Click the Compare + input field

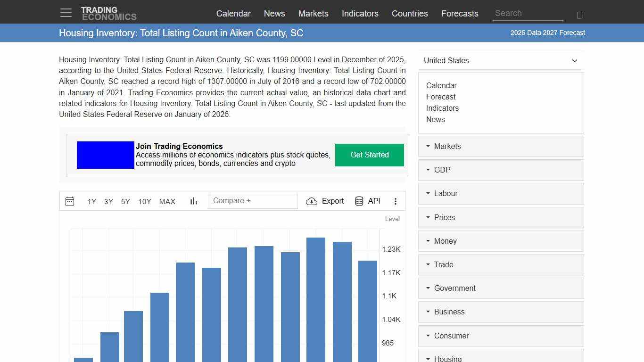click(253, 200)
